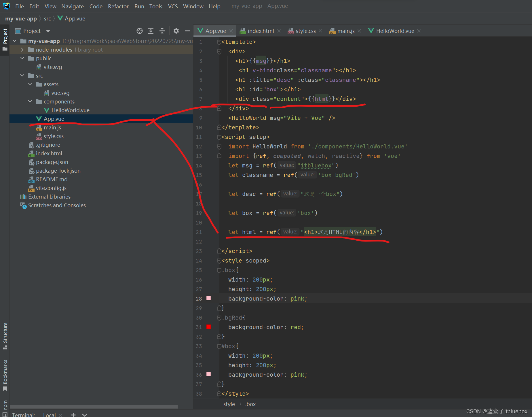
Task: Click style in the editor breadcrumb
Action: coord(229,404)
